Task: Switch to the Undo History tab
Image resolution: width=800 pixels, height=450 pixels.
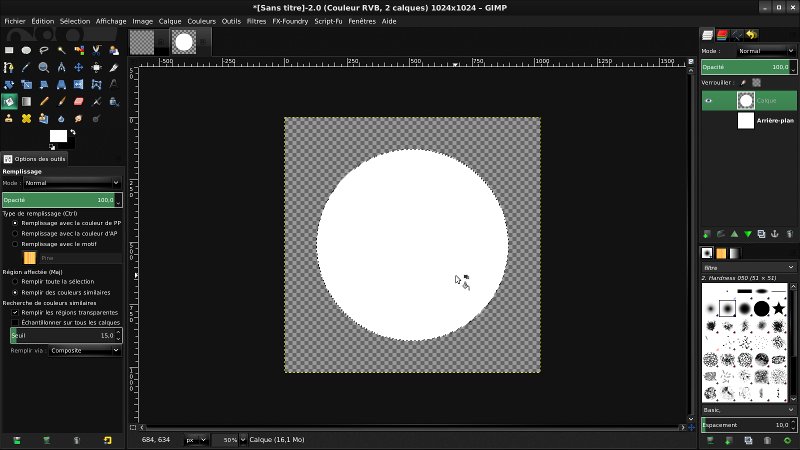Action: 752,35
